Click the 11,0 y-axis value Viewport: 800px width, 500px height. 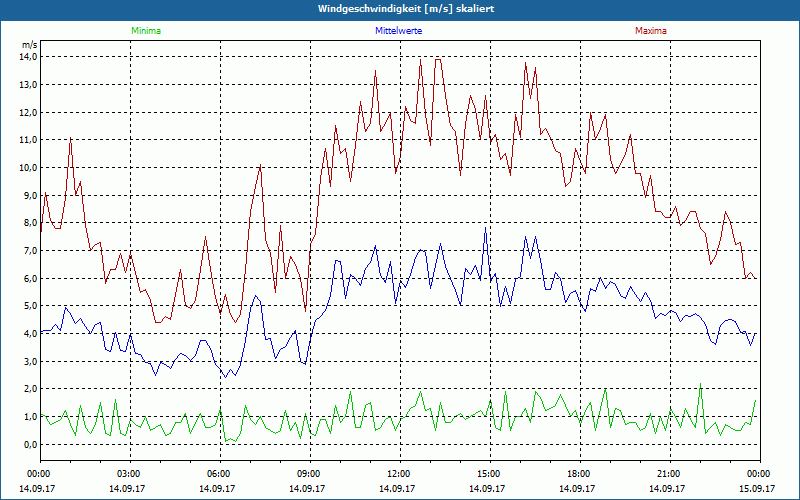coord(29,140)
